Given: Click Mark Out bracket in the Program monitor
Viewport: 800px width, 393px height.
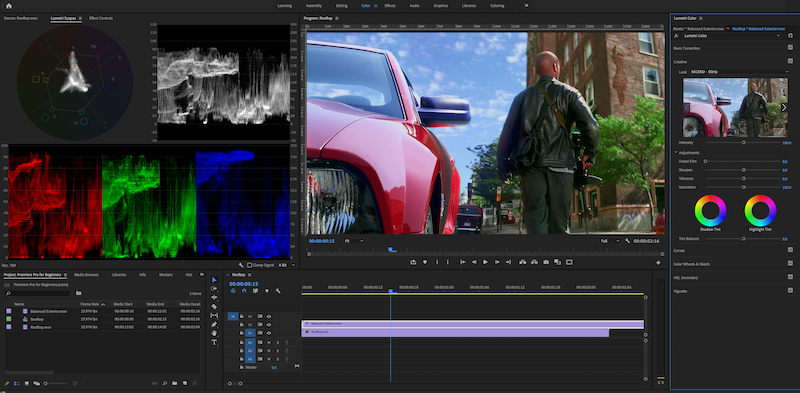Looking at the screenshot, I should 448,262.
